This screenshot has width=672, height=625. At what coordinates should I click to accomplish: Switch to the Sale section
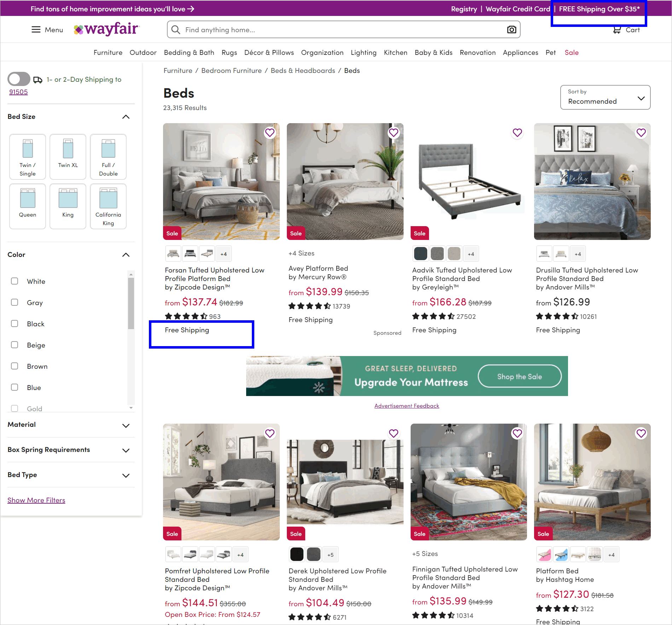coord(571,52)
